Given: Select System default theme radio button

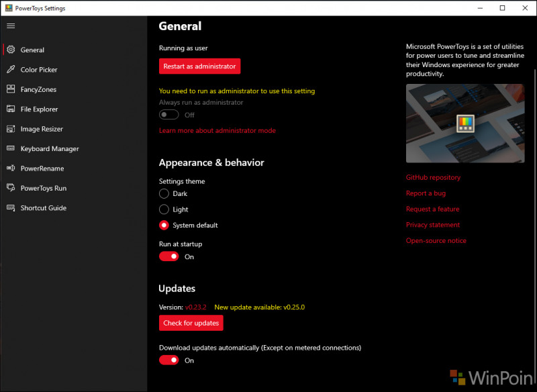Looking at the screenshot, I should [164, 226].
